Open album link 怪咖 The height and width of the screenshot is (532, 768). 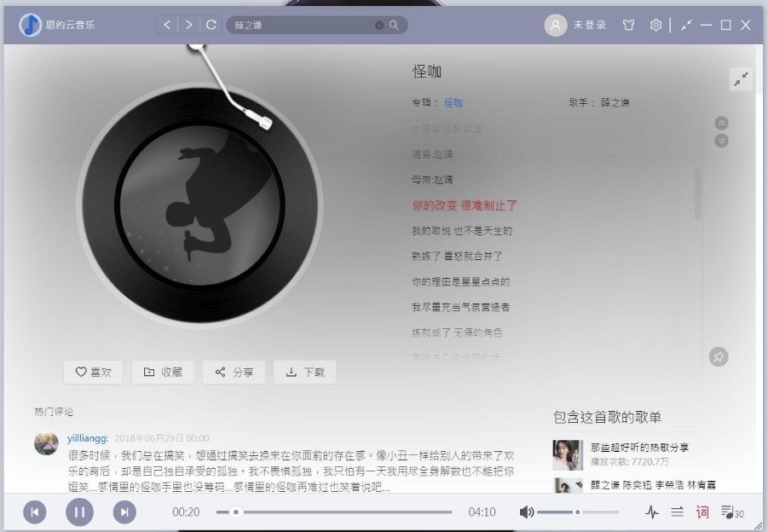click(x=453, y=102)
